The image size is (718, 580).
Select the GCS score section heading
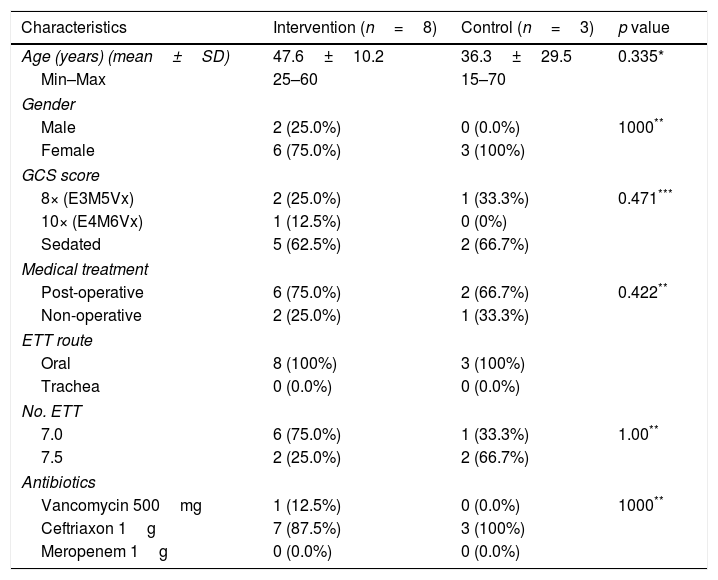point(60,175)
